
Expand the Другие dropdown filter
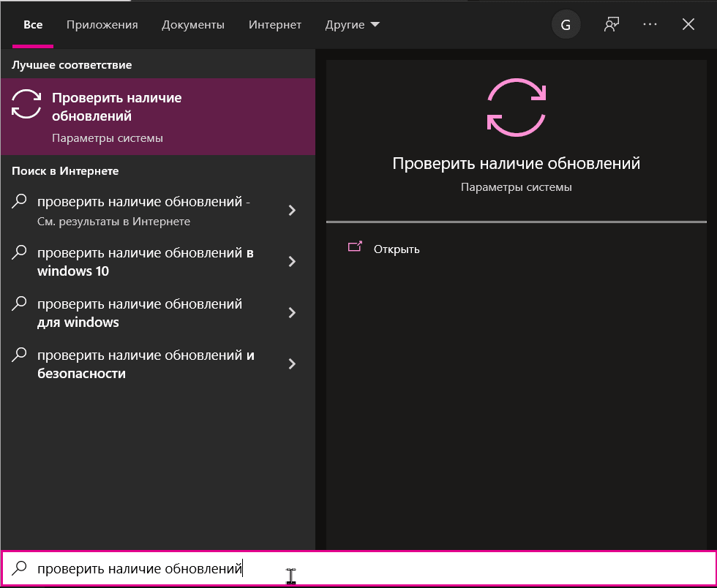click(352, 25)
